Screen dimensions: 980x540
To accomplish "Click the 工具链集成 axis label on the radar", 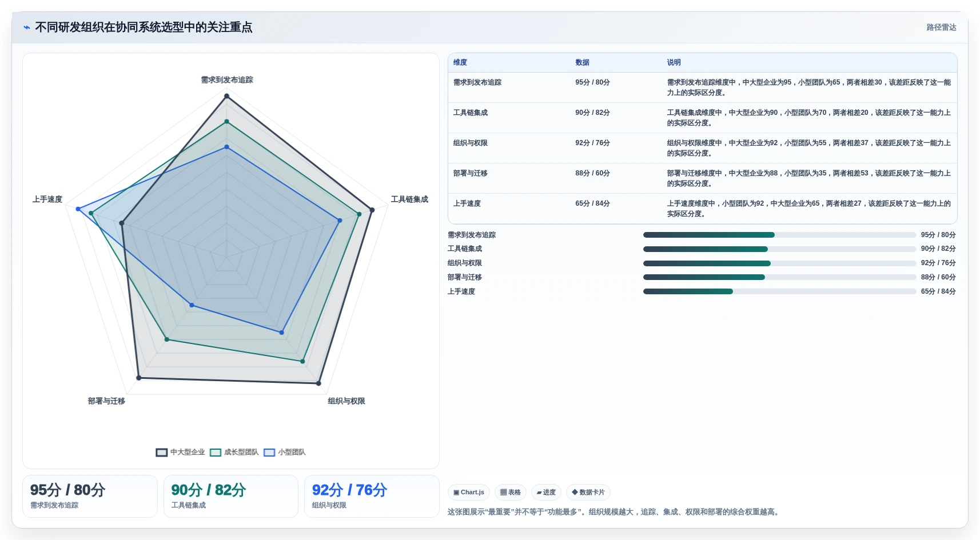I will pos(409,199).
